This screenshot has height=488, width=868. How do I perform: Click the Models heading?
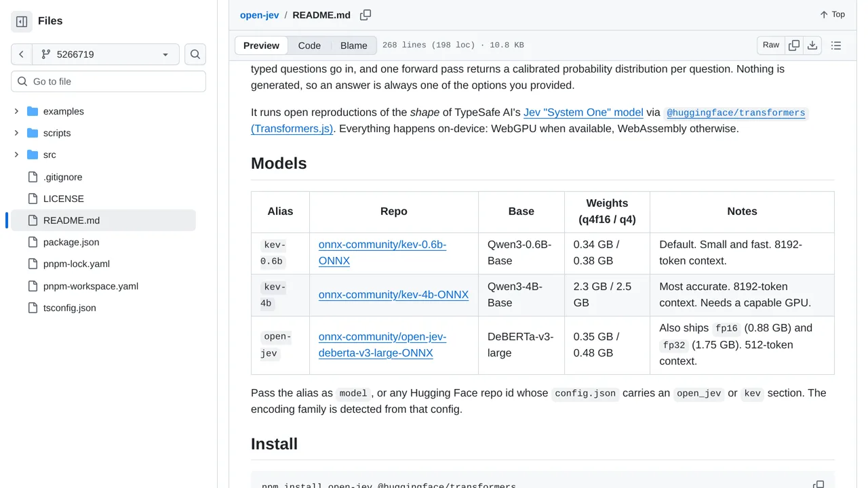click(x=279, y=163)
